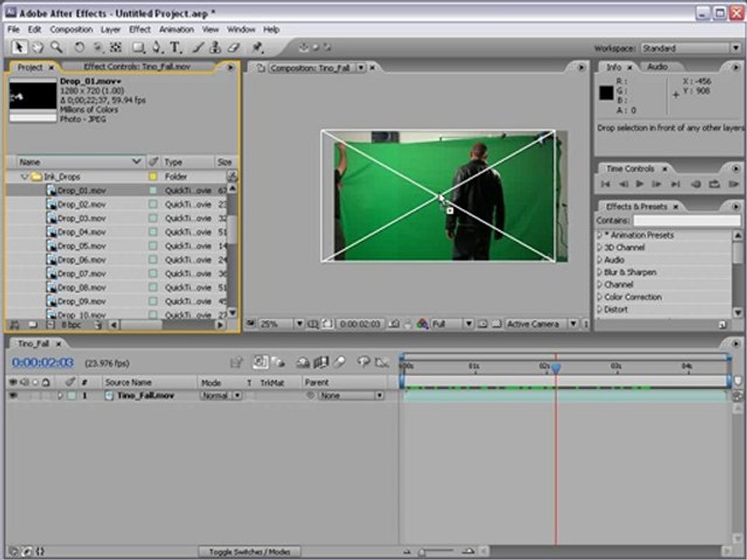Open the Workspace Standard dropdown
This screenshot has width=747, height=560.
(x=690, y=48)
